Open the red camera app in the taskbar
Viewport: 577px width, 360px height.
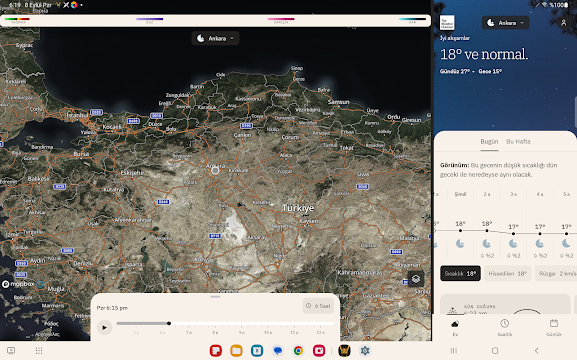click(x=319, y=351)
